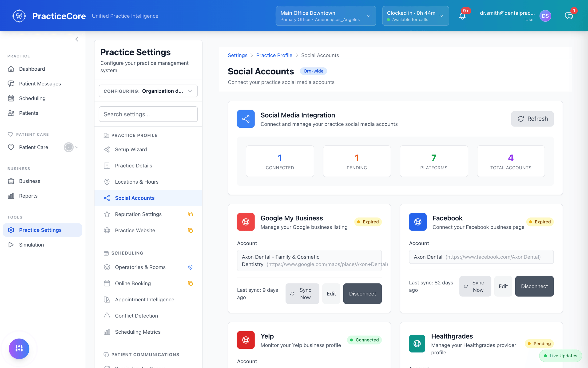Click the copy icon beside Online Booking
This screenshot has width=588, height=368.
pos(190,283)
